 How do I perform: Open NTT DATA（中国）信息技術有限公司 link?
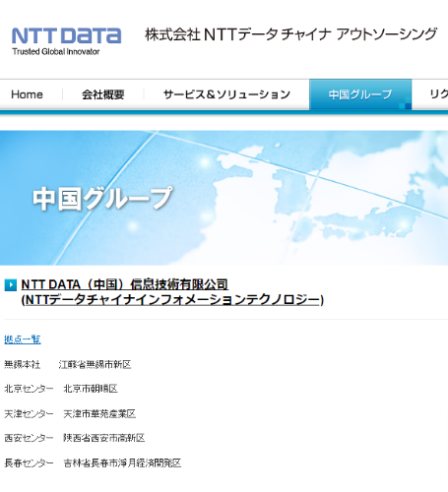tap(125, 284)
